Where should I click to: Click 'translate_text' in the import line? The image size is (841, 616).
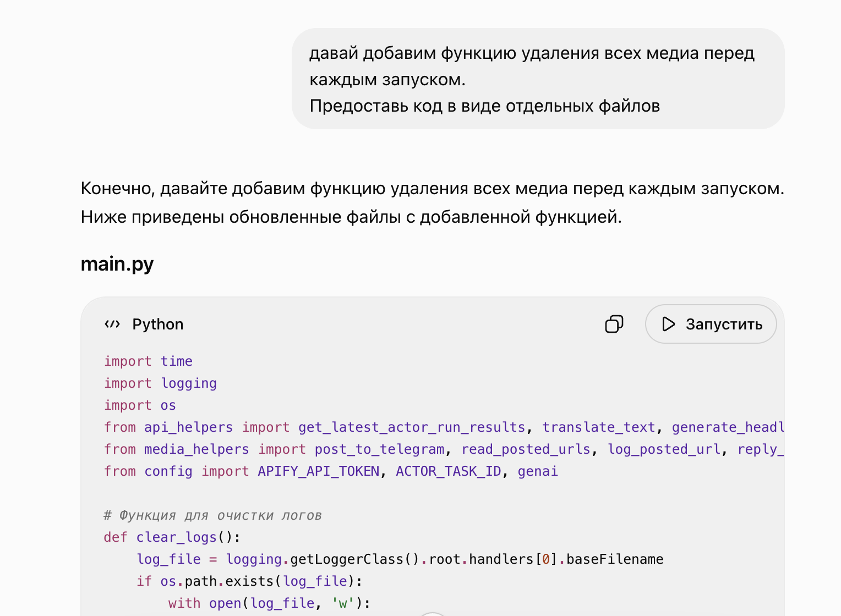pos(599,427)
